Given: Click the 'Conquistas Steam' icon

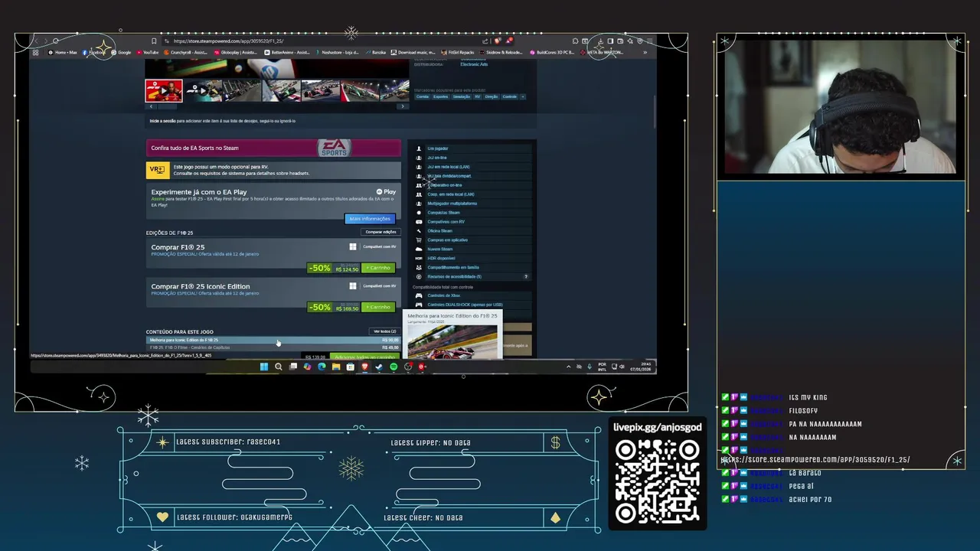Looking at the screenshot, I should [x=419, y=213].
